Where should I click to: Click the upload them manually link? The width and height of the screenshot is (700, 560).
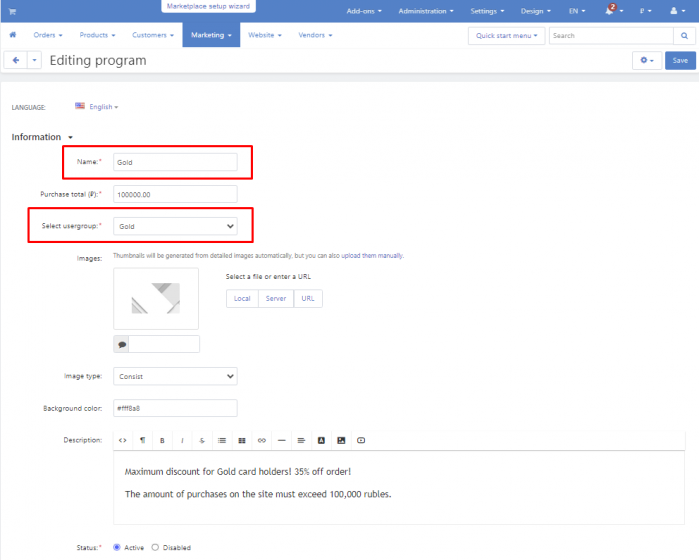click(x=372, y=255)
